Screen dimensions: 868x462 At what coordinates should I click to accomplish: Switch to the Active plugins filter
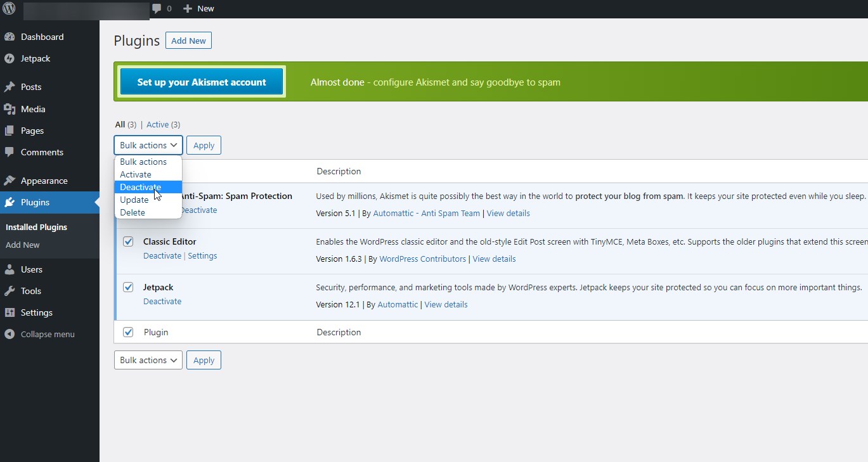click(157, 124)
